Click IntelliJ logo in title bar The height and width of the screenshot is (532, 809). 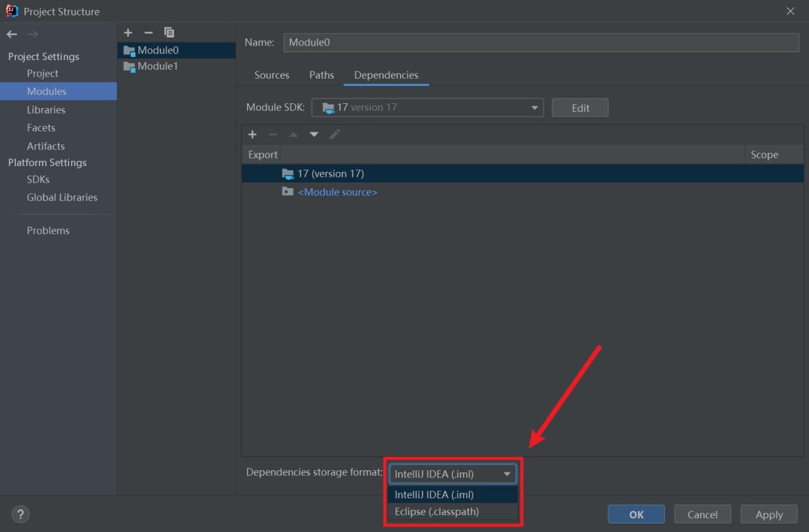click(x=12, y=11)
